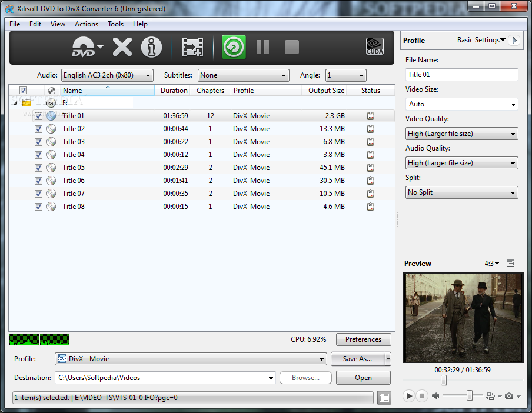Click the preview layout icon next to 4:3
The height and width of the screenshot is (413, 532).
click(x=511, y=263)
